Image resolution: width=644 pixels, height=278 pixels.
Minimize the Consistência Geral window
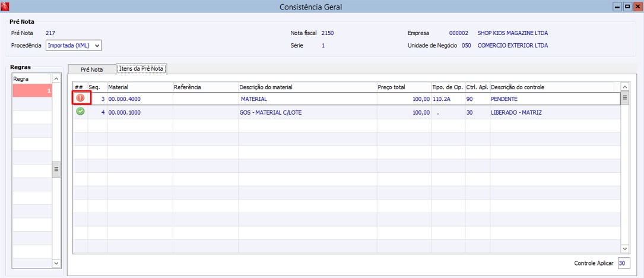tap(617, 7)
